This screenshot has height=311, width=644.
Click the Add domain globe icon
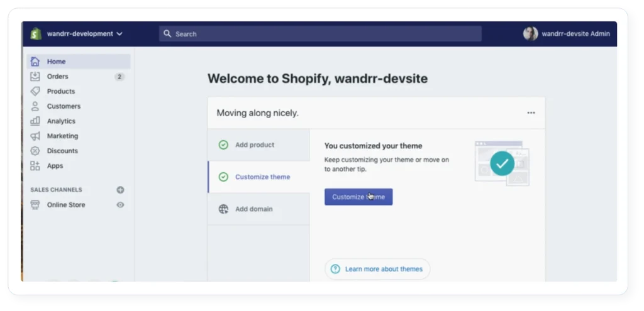coord(223,209)
